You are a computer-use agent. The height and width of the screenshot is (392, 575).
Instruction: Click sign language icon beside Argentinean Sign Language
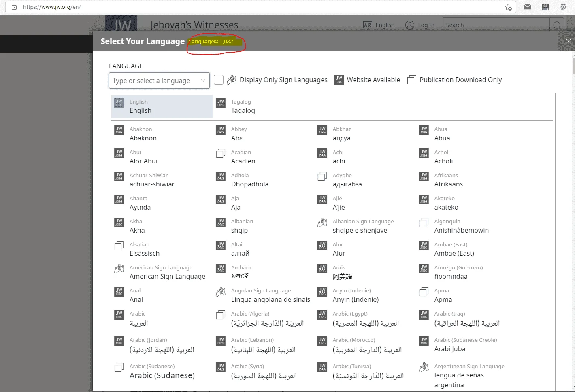tap(424, 367)
